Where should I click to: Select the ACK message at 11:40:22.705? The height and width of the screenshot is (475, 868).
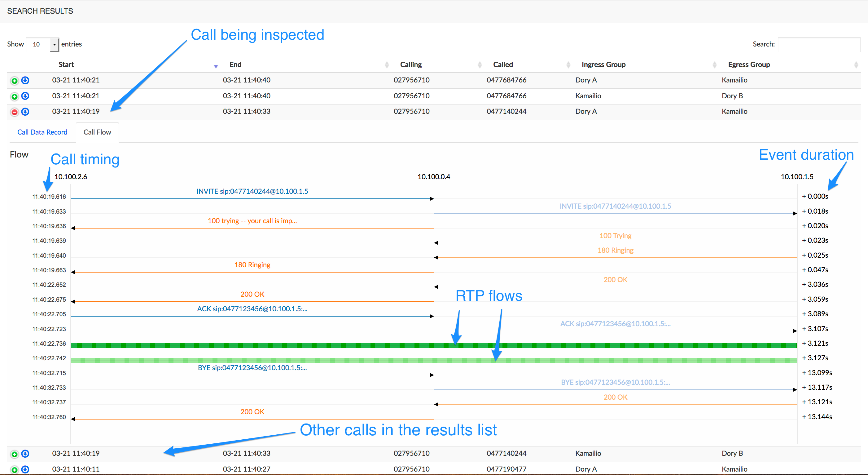252,309
